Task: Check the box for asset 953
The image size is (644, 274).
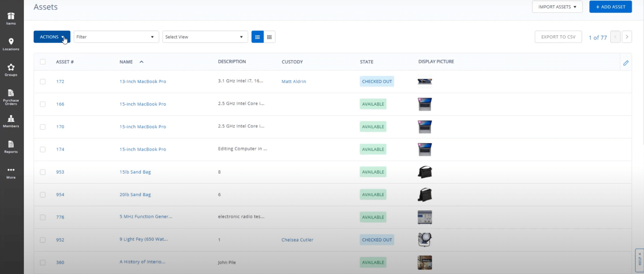Action: 43,172
